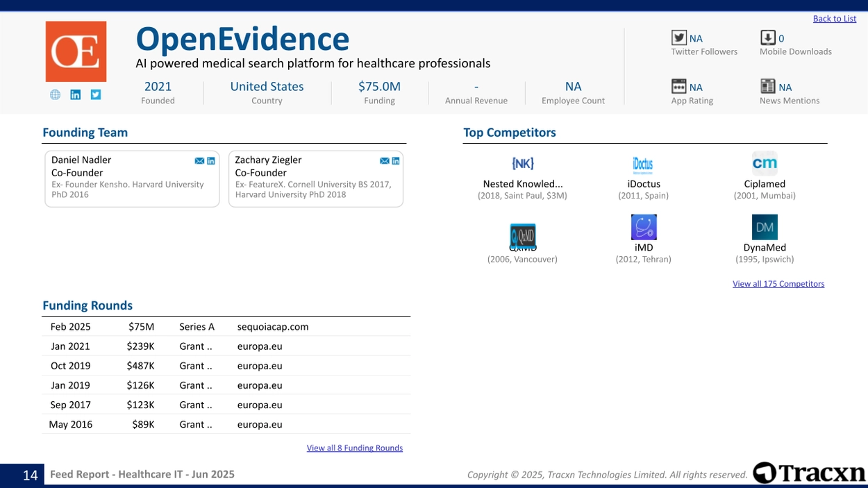
Task: Click the $487K grant amount
Action: pyautogui.click(x=140, y=365)
